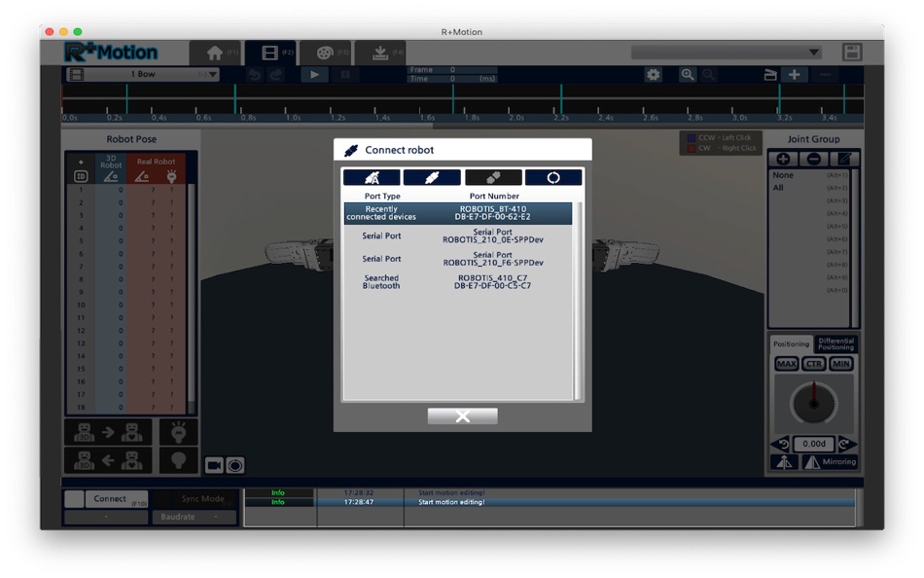Screen dimensions: 924x578
Task: Select the 'None' joint group
Action: coord(809,175)
